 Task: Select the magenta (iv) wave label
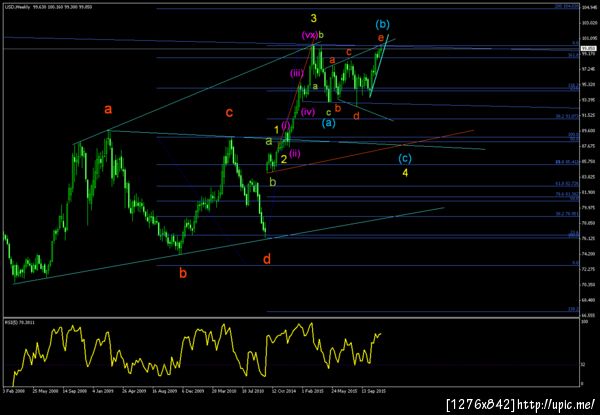pyautogui.click(x=308, y=112)
